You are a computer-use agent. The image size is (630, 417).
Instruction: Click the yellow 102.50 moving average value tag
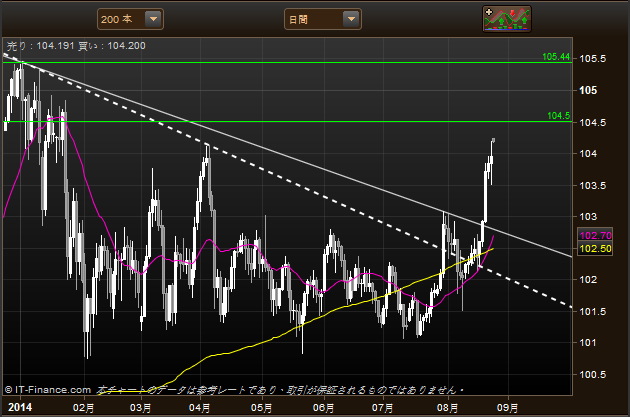click(595, 249)
